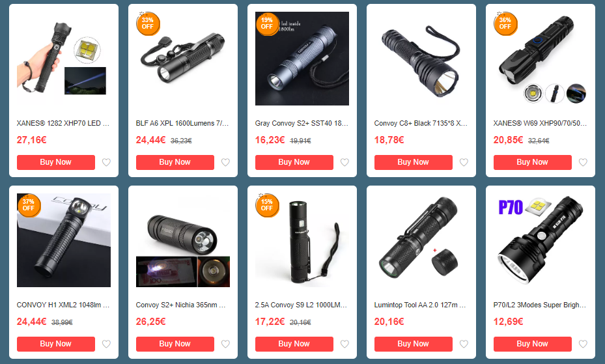This screenshot has width=605, height=364.
Task: Add XANES 1282 XHP70 flashlight to wishlist
Action: (x=107, y=162)
